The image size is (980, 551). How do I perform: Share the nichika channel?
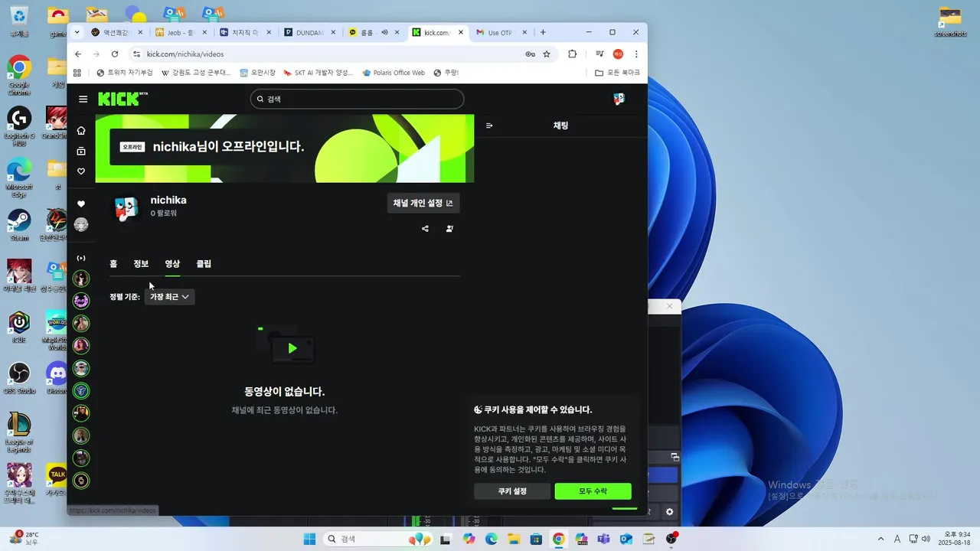click(x=425, y=229)
